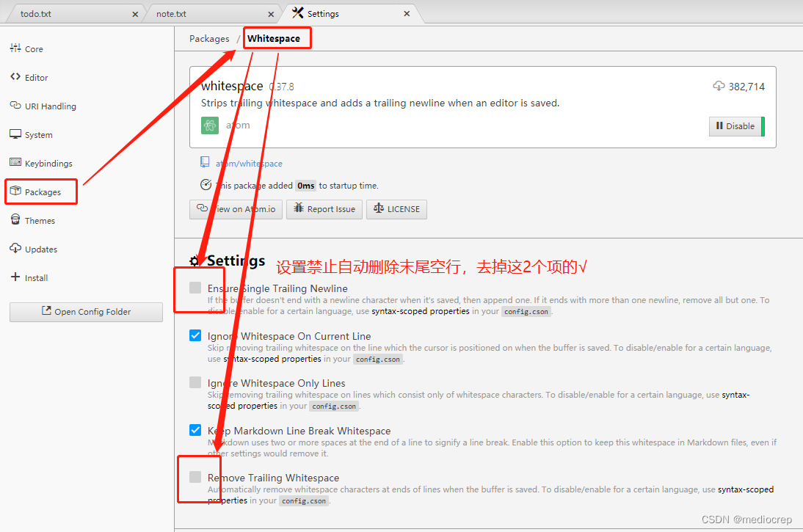Click the bug icon in Report Issue
This screenshot has height=532, width=803.
coord(299,208)
